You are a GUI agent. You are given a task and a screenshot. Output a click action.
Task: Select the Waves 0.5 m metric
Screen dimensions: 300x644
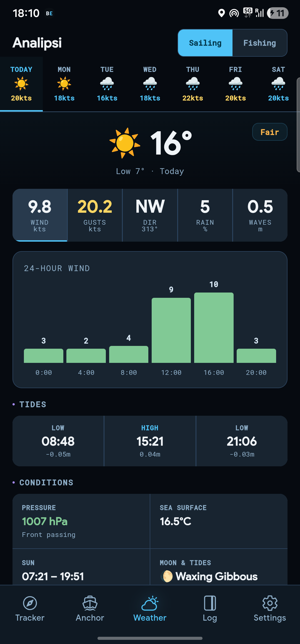pyautogui.click(x=260, y=215)
